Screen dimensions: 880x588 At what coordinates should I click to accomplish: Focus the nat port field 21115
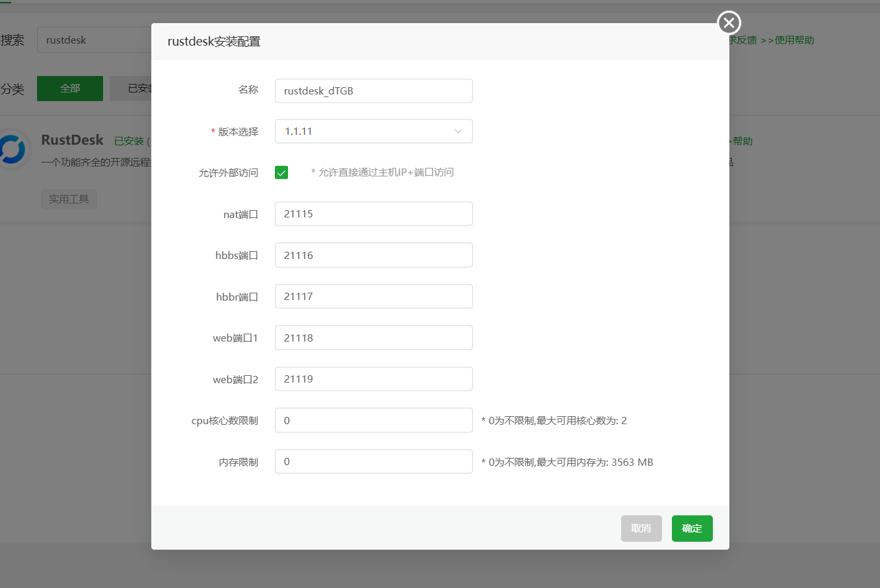[x=374, y=214]
